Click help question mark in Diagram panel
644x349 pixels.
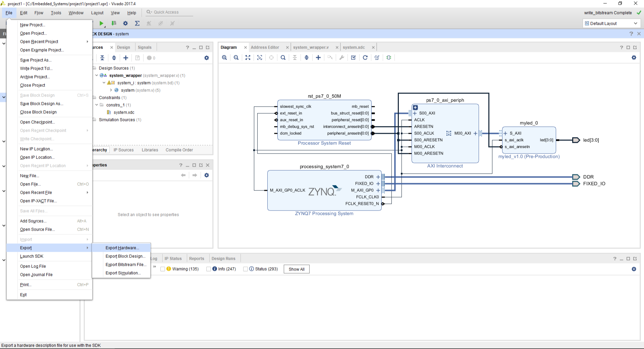pos(622,48)
